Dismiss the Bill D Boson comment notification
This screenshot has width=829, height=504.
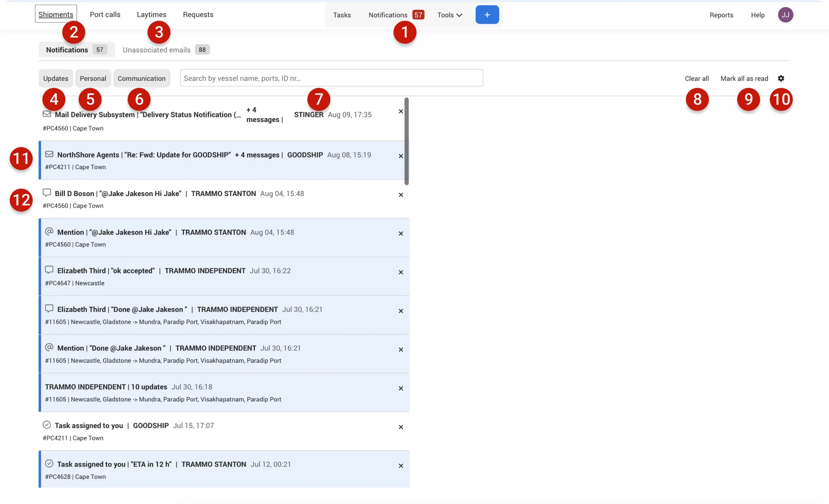click(x=401, y=195)
